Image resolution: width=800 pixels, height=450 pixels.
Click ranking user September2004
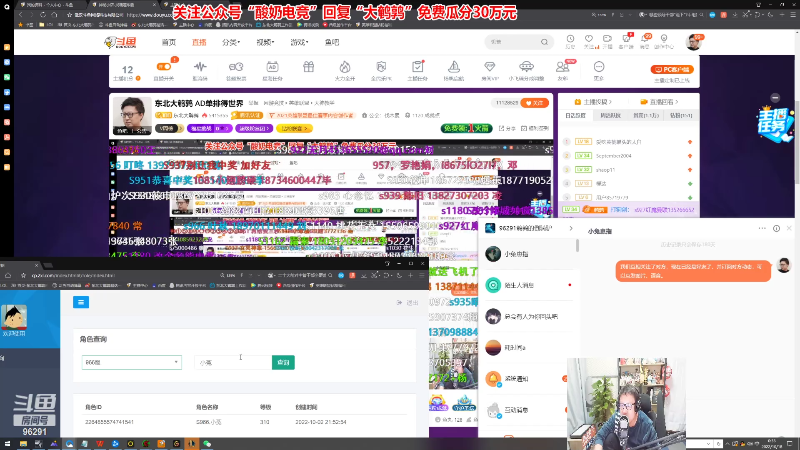click(x=614, y=156)
